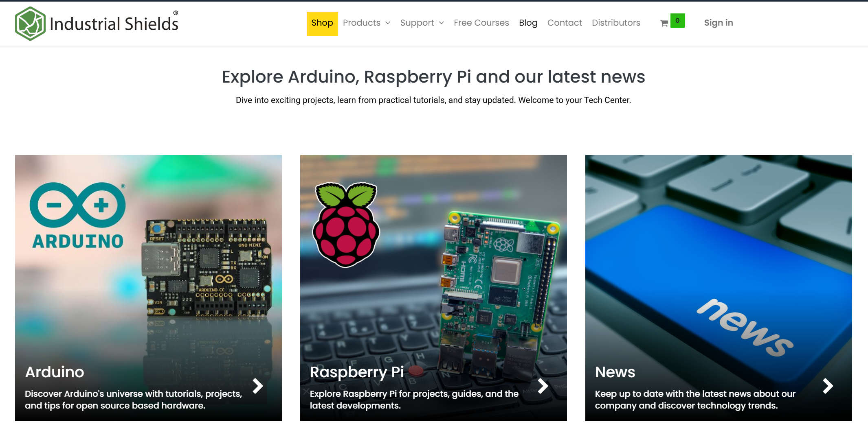Click the Raspberry Pi card title

click(357, 372)
